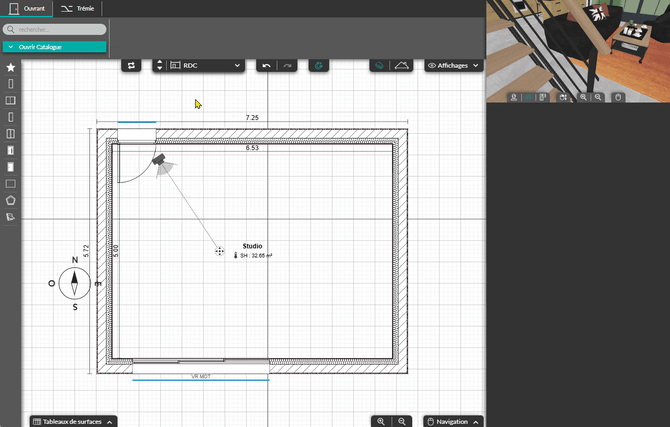Screen dimensions: 670x427
Task: Choose the wide rectangular opening tool
Action: click(x=11, y=184)
